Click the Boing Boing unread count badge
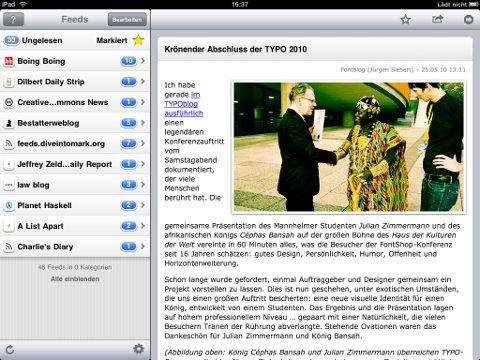The height and width of the screenshot is (360, 480). (x=129, y=61)
